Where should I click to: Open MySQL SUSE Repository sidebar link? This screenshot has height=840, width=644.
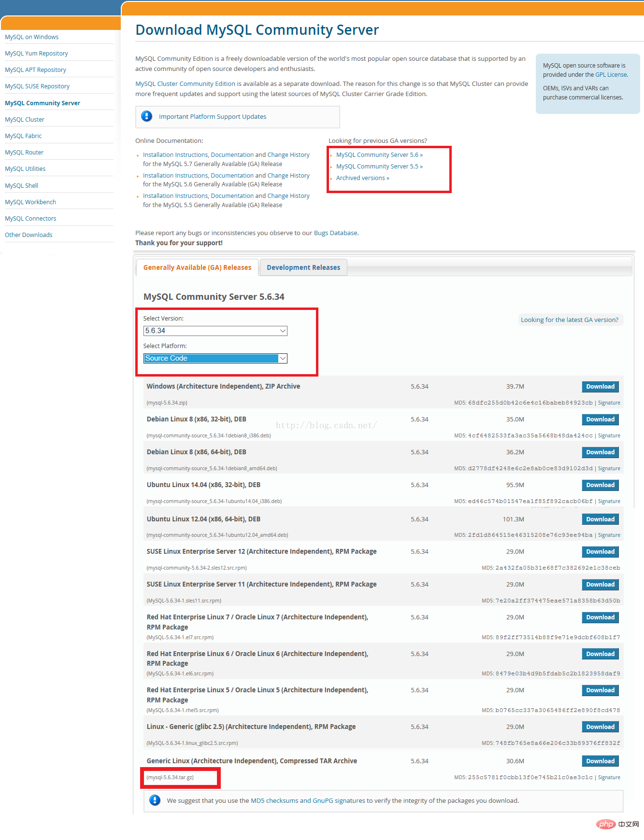coord(37,86)
